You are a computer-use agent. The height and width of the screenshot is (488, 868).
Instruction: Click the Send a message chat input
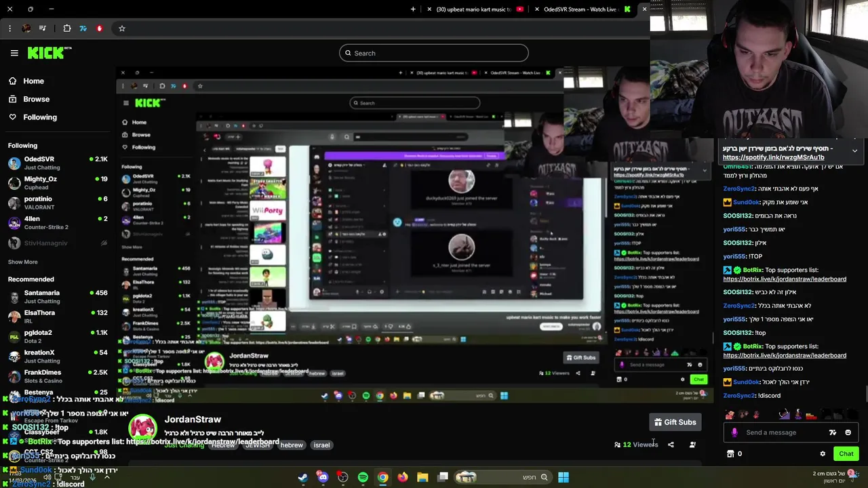[x=783, y=432]
